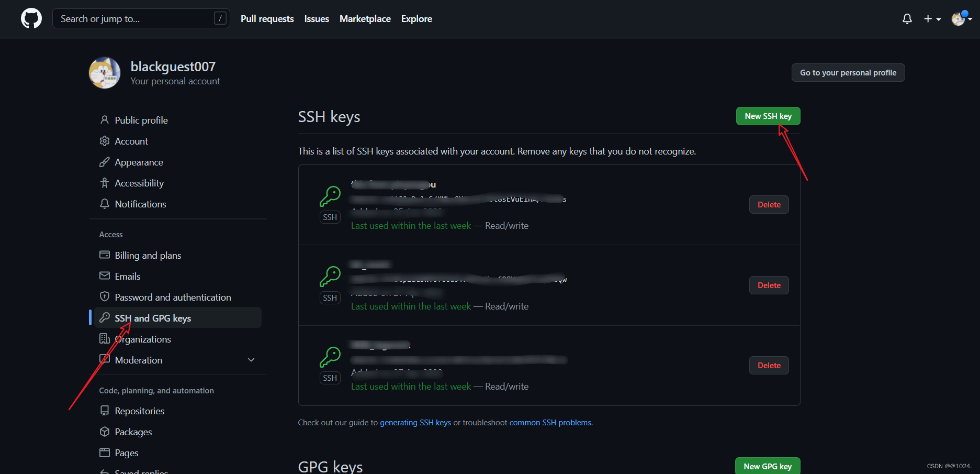980x474 pixels.
Task: Click the SSH keys section heading
Action: coord(329,117)
